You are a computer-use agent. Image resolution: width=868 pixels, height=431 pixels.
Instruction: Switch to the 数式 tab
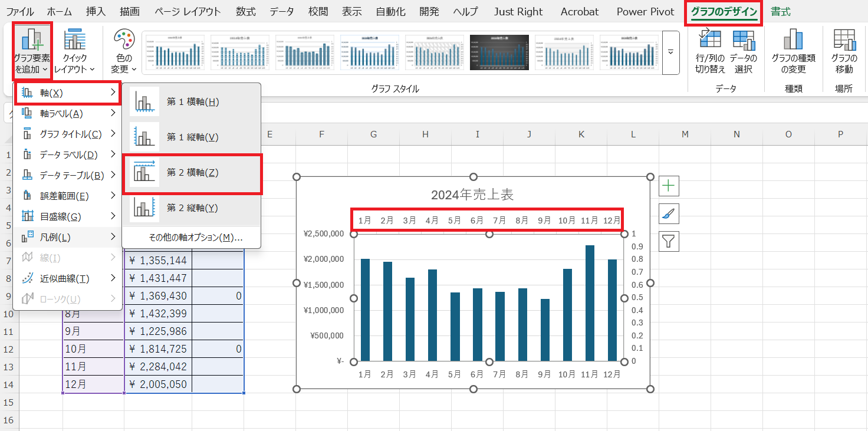pos(245,12)
